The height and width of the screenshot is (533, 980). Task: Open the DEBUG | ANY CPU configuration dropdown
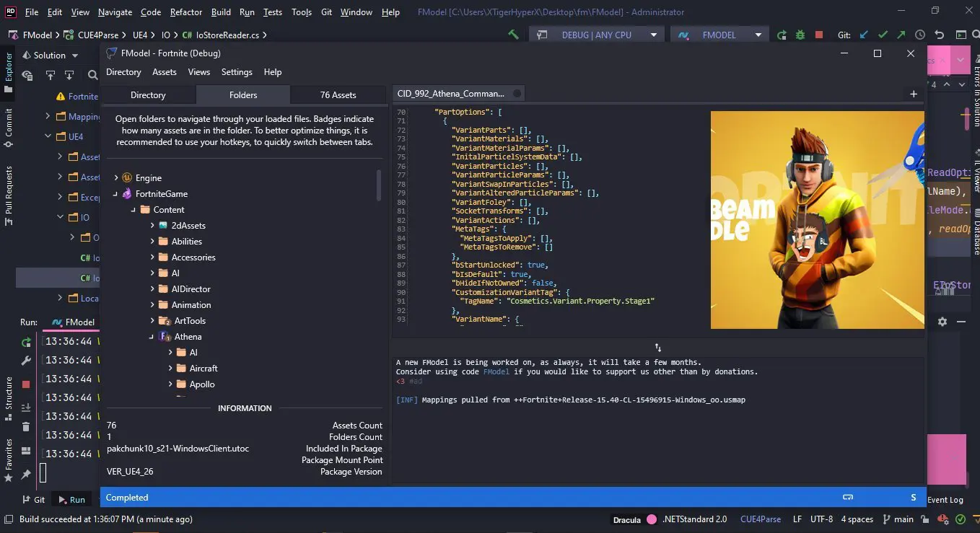596,35
